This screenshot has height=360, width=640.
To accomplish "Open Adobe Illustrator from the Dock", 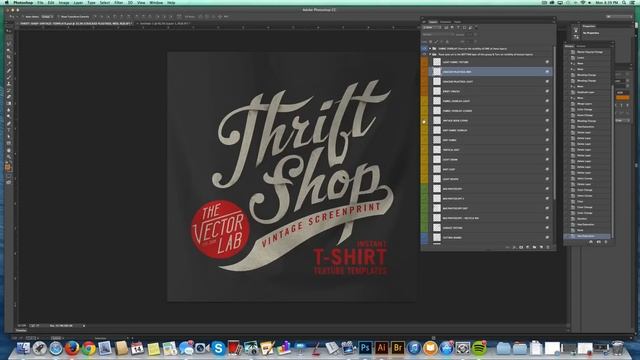I will (381, 348).
